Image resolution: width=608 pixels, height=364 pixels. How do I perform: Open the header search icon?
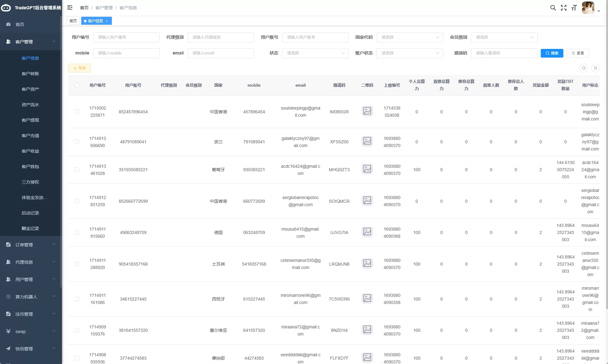click(553, 8)
